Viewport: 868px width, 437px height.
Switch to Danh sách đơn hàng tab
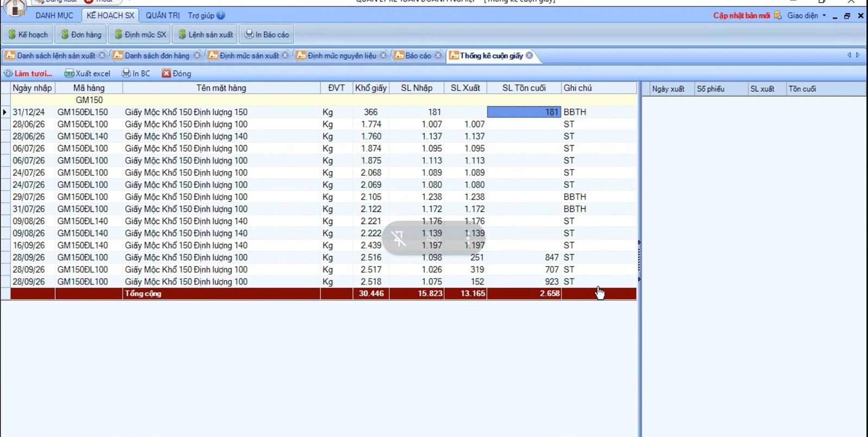pos(157,55)
